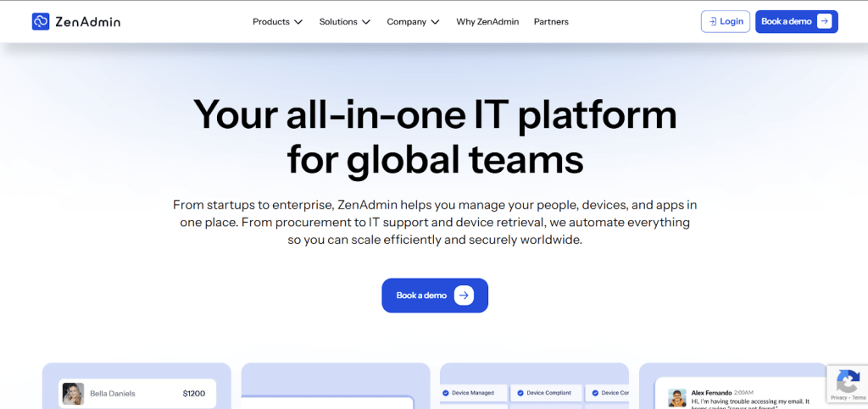Click arrow icon in header demo button

[824, 21]
